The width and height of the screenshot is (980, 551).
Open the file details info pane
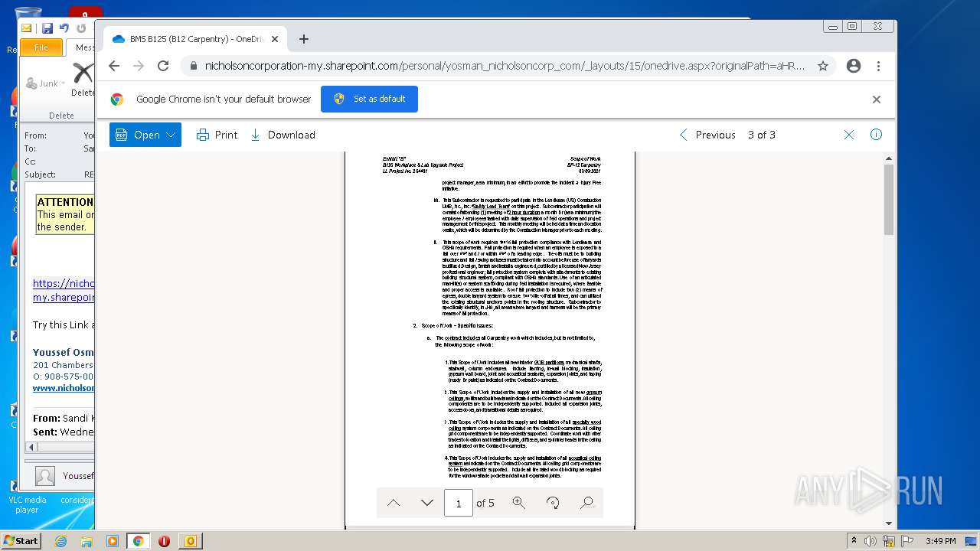876,135
